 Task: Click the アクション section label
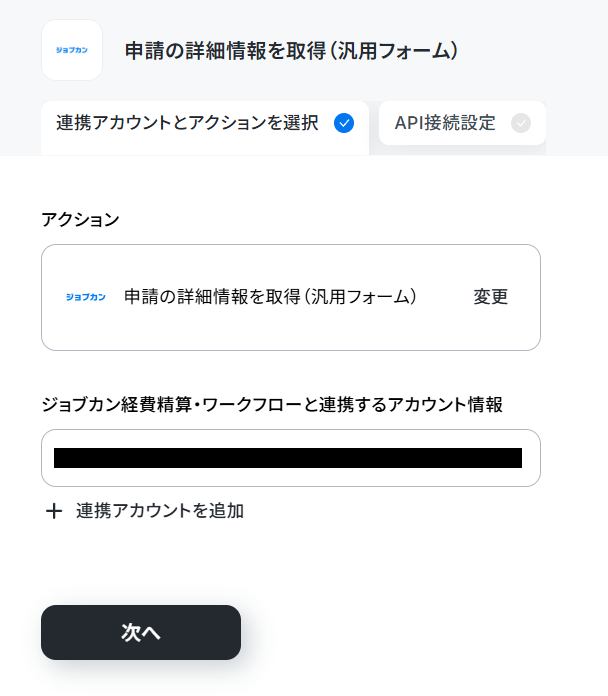(x=80, y=219)
